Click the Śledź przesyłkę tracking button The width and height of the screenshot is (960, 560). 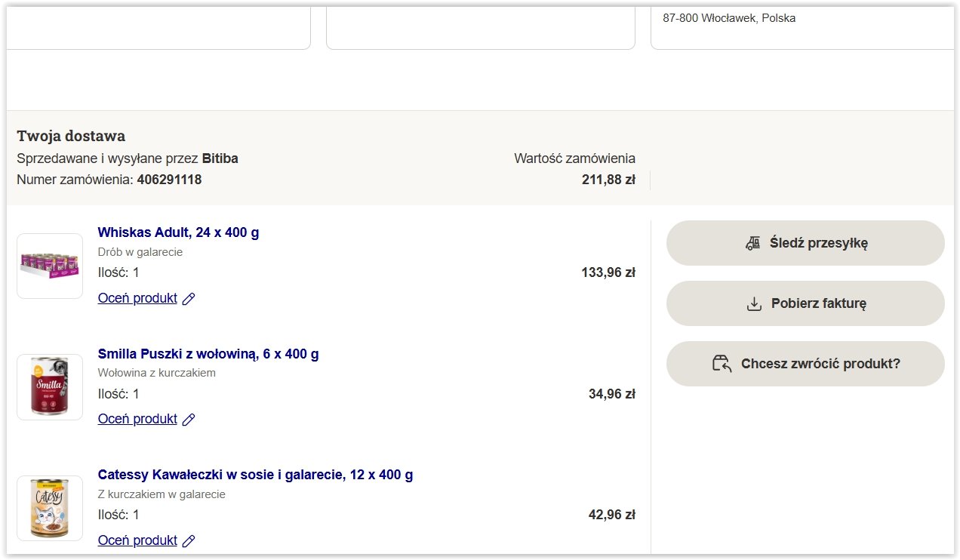point(805,243)
